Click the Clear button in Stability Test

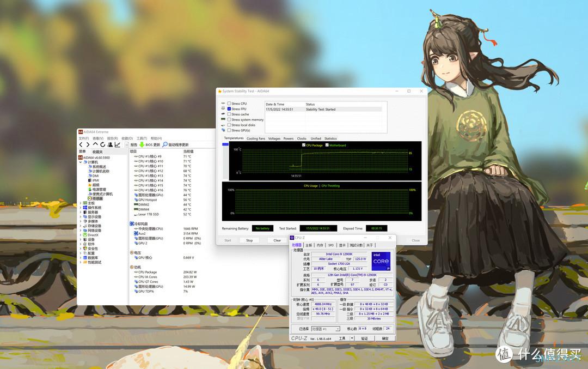point(277,240)
